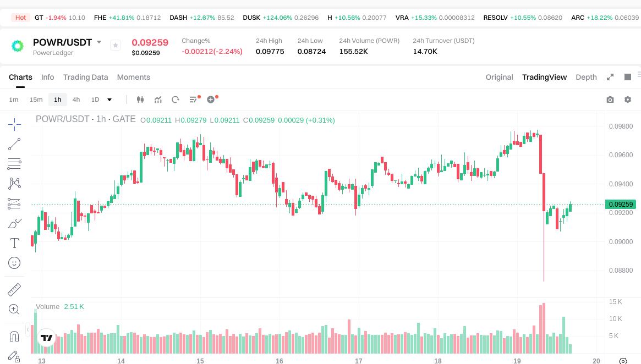The image size is (641, 364).
Task: Select the ruler measure tool
Action: [x=14, y=289]
